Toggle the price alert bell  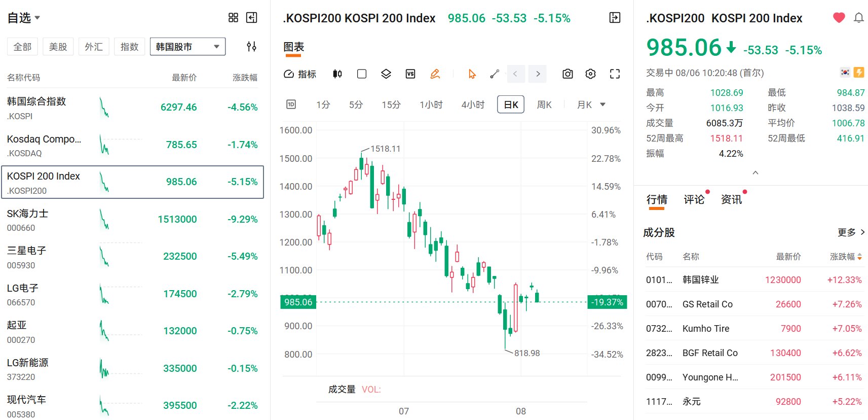(x=858, y=18)
